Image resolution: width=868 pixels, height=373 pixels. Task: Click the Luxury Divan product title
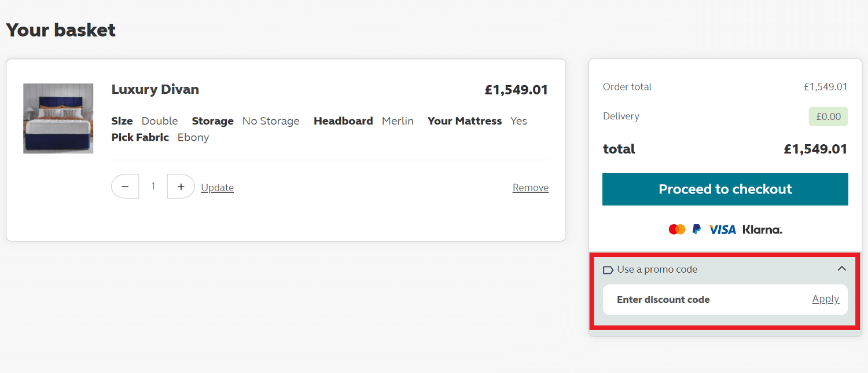point(155,89)
